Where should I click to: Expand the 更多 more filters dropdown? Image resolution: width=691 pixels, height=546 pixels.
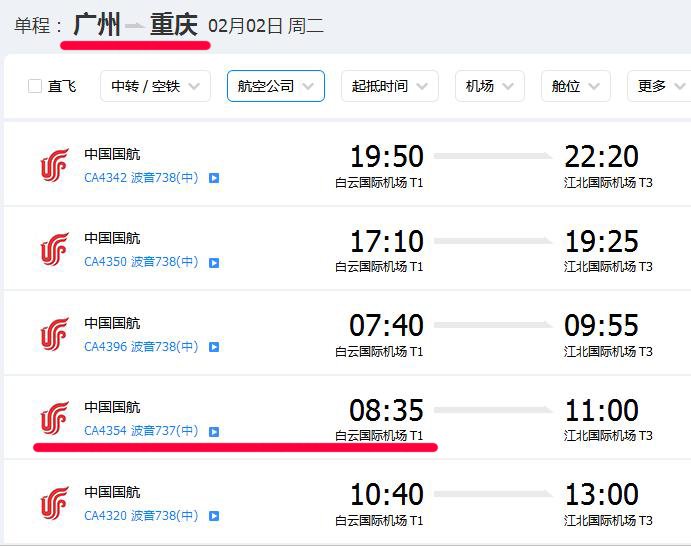click(x=661, y=86)
